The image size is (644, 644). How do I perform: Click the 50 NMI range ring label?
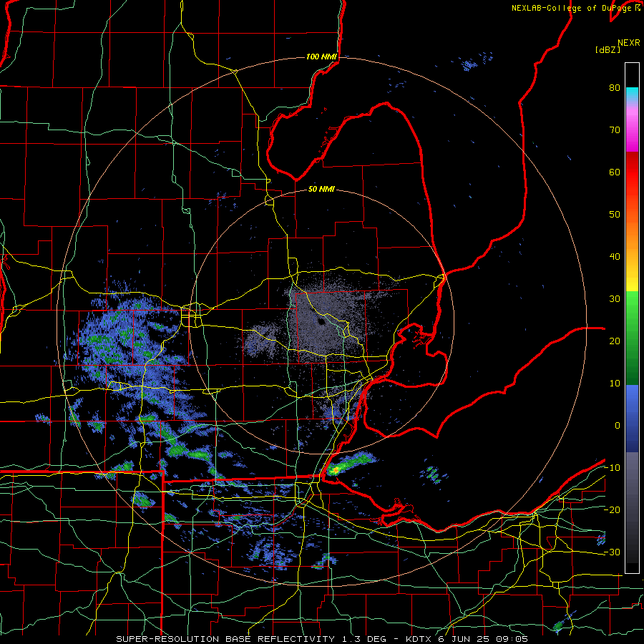point(321,189)
